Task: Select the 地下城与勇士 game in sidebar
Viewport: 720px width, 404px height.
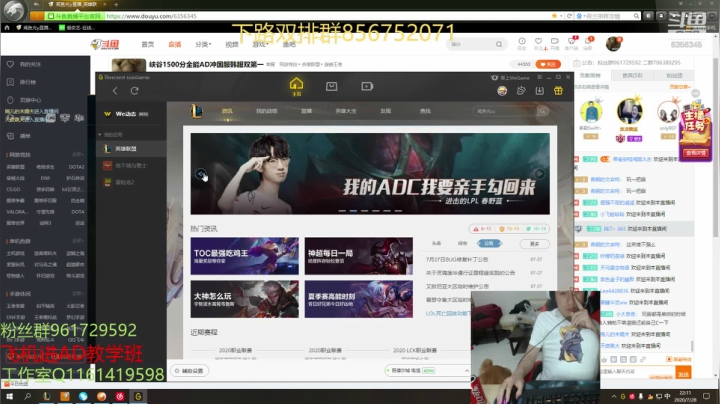Action: pyautogui.click(x=131, y=166)
